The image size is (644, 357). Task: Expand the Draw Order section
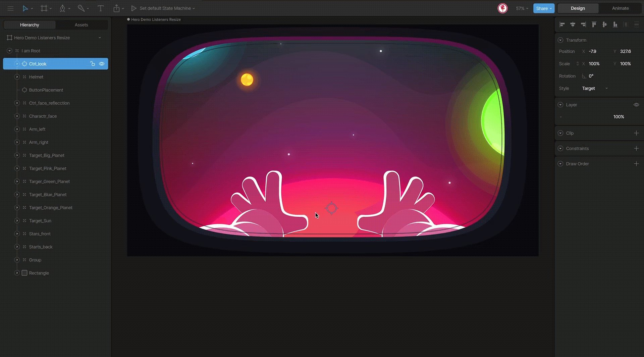tap(560, 164)
